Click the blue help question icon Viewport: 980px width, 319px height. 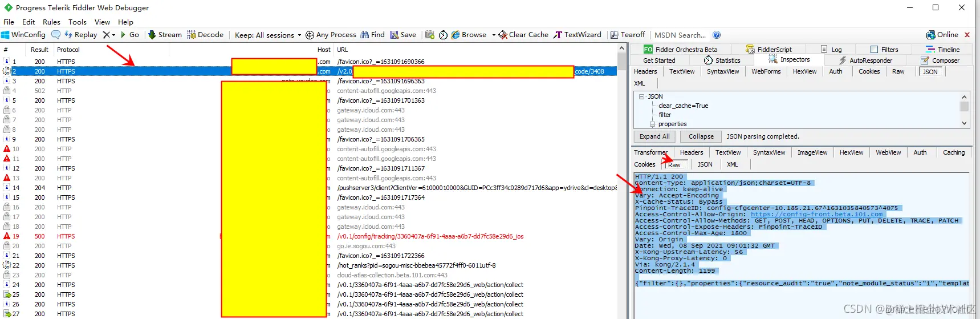[717, 35]
